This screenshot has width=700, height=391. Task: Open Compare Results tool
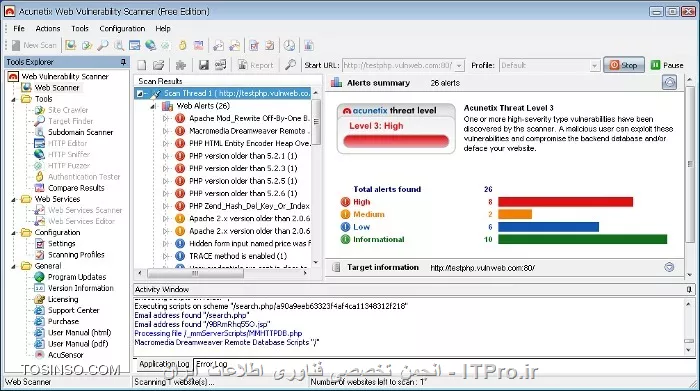pyautogui.click(x=76, y=188)
